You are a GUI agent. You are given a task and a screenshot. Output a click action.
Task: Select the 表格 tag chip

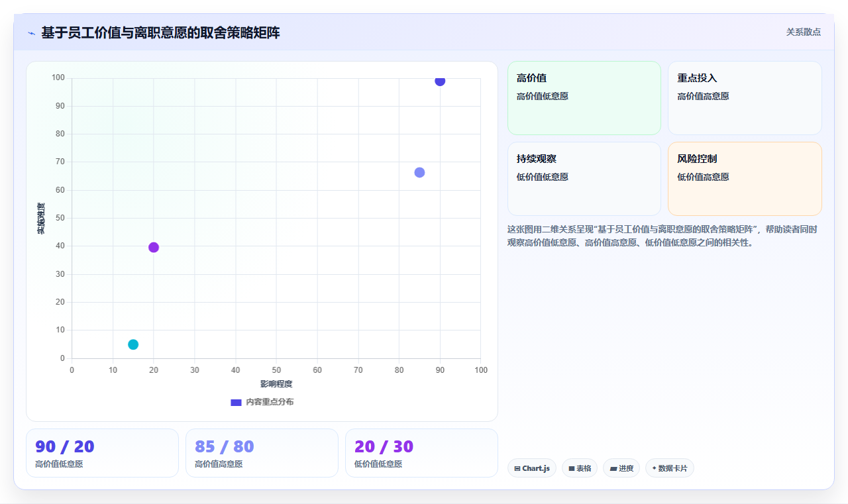click(580, 468)
